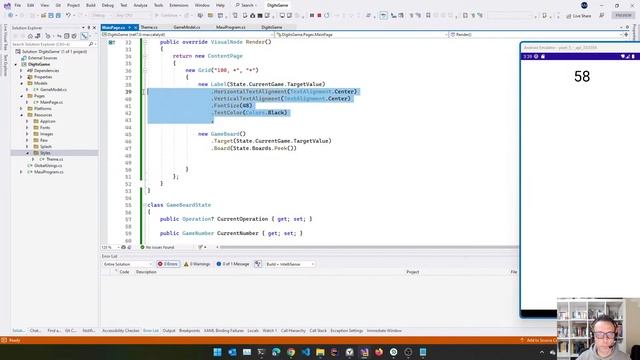Screen dimensions: 640x360
Task: Click the Live Share button
Action: 579,16
